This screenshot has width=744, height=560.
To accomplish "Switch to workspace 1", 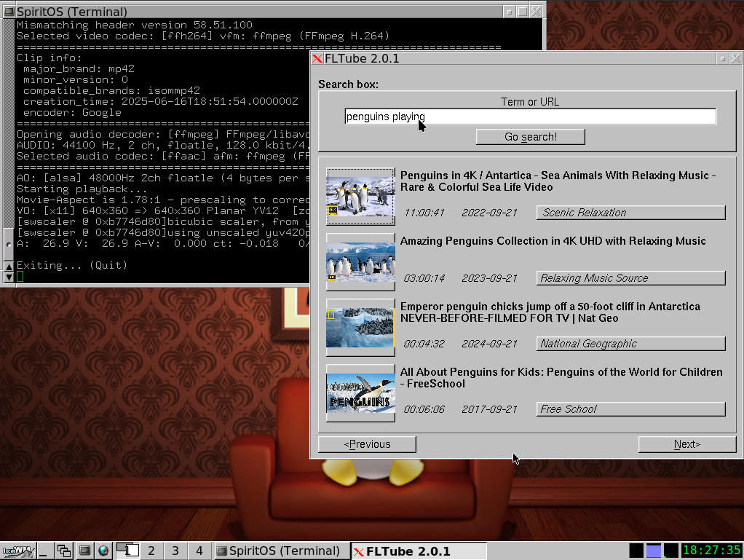I will click(x=127, y=551).
